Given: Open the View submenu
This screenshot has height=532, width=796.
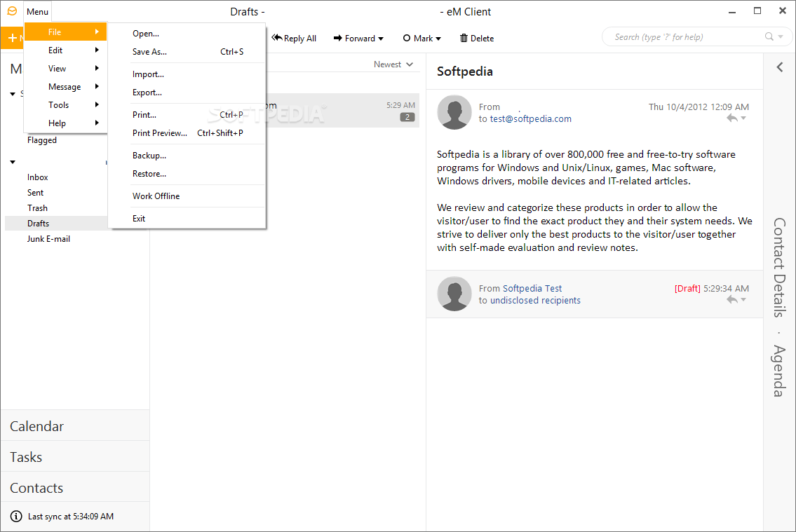Looking at the screenshot, I should coord(65,69).
